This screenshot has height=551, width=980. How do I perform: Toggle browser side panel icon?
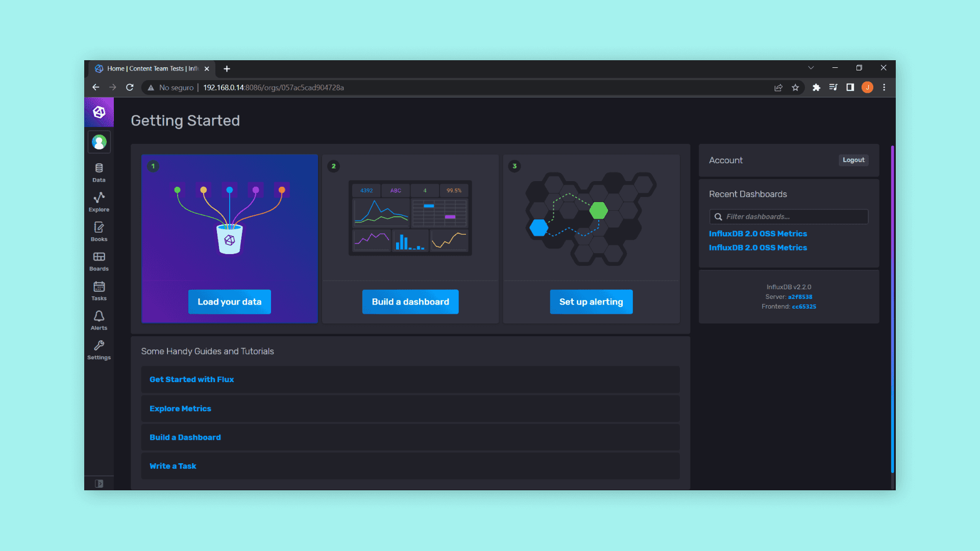(x=850, y=88)
